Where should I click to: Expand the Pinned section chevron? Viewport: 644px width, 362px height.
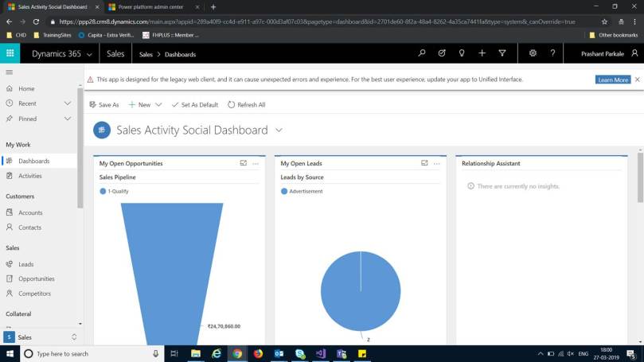pos(68,119)
